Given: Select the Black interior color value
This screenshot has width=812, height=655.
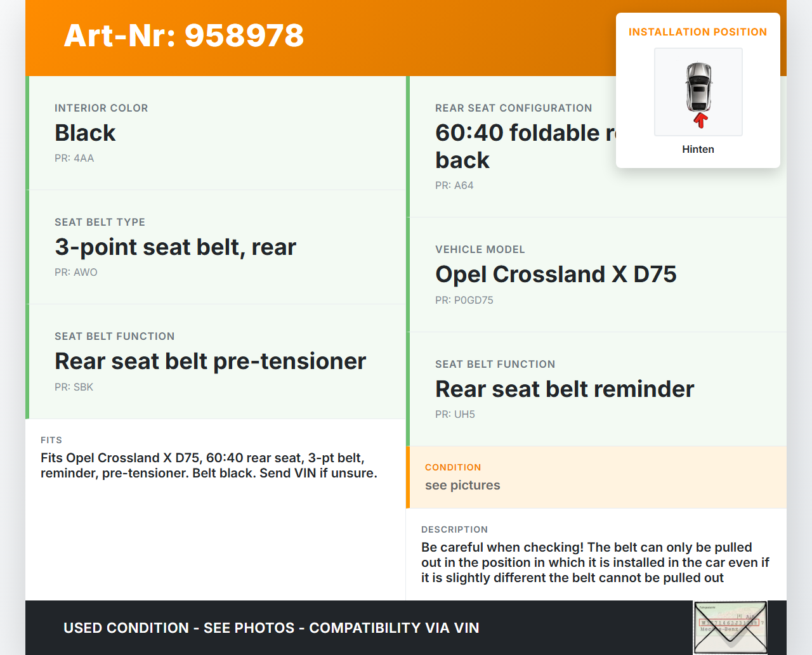Looking at the screenshot, I should pyautogui.click(x=85, y=133).
